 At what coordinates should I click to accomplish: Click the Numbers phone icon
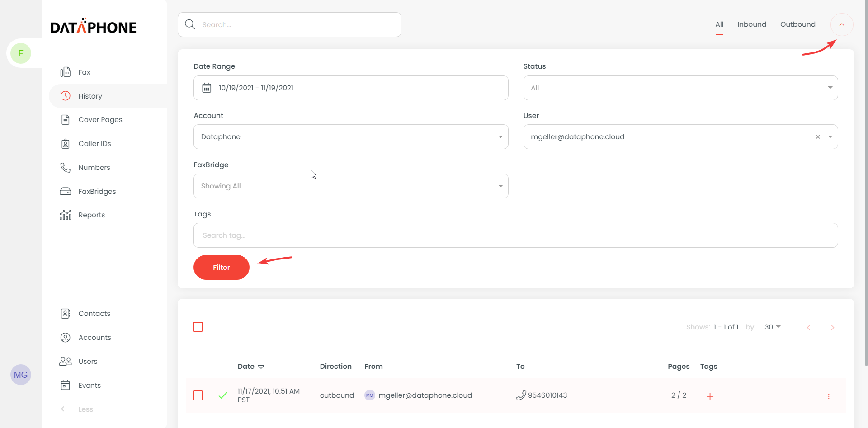[x=66, y=168]
